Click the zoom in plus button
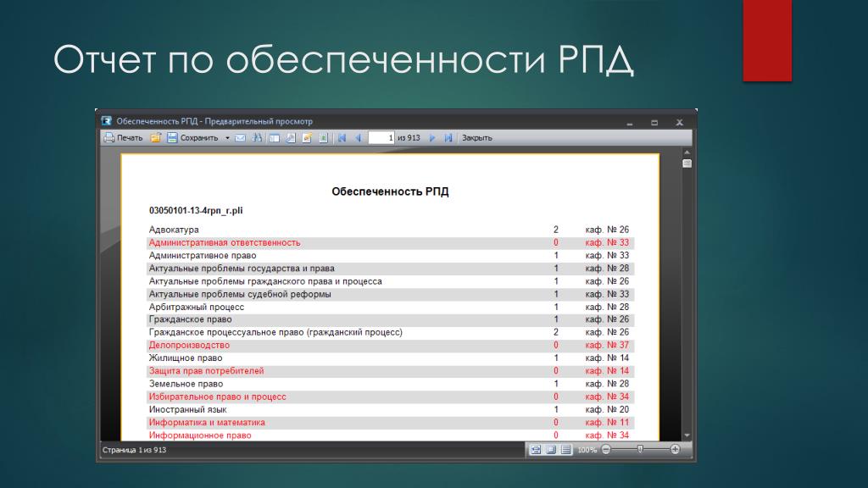Viewport: 868px width, 488px height. 675,450
